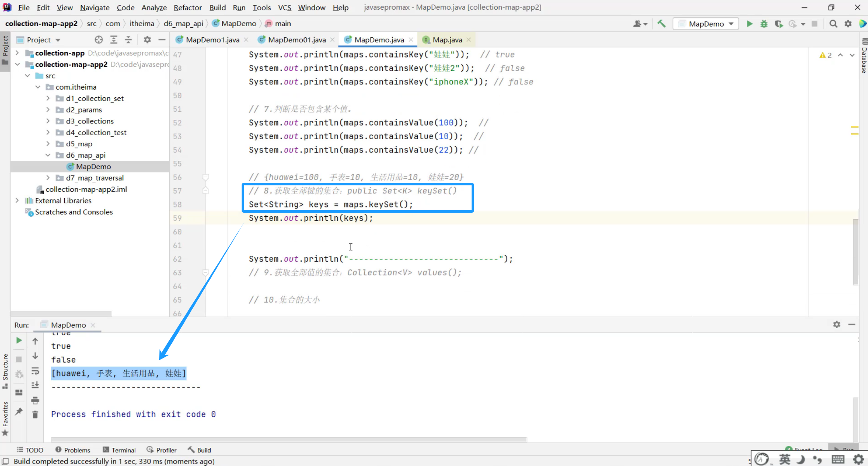Click the green Run button in toolbar
868x466 pixels.
749,24
